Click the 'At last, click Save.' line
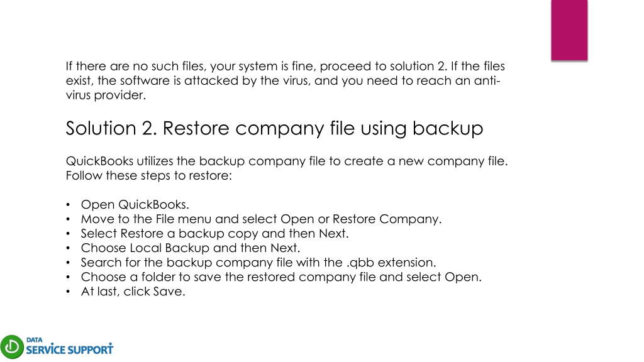 pyautogui.click(x=133, y=292)
